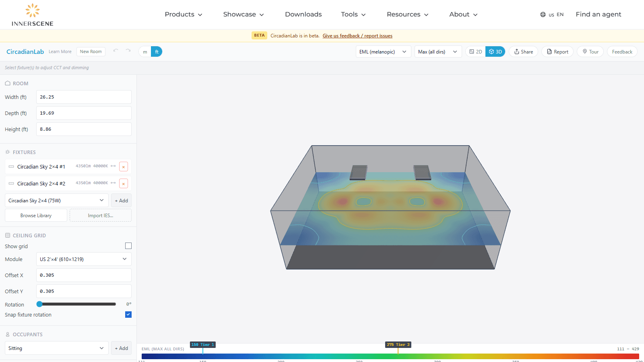The image size is (644, 362).
Task: Click the Occupants person icon
Action: click(x=8, y=334)
